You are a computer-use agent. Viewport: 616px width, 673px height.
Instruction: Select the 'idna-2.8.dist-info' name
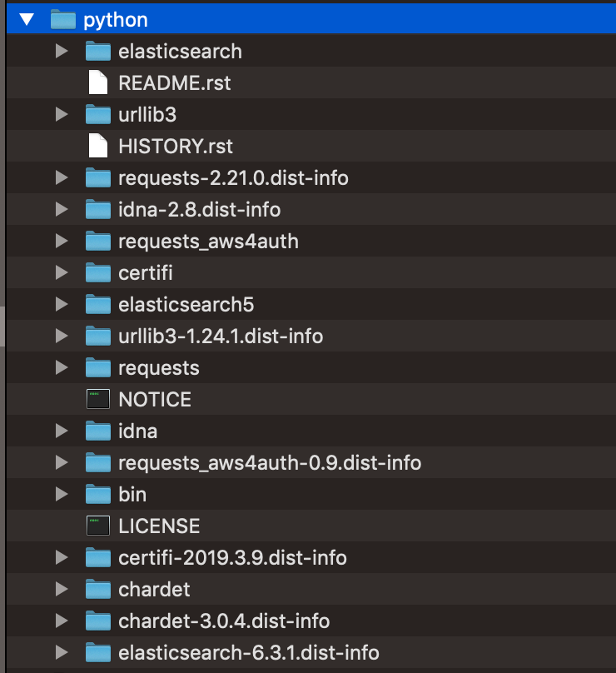200,210
